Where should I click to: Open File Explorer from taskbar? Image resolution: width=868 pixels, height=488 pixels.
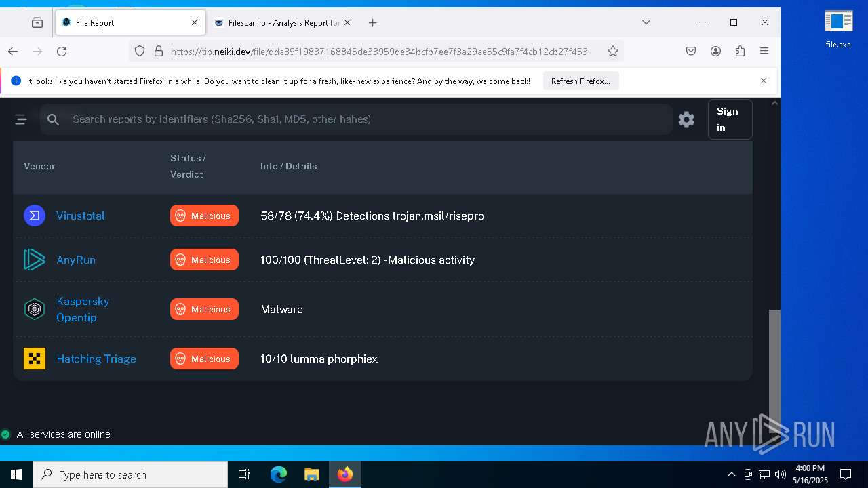[311, 474]
